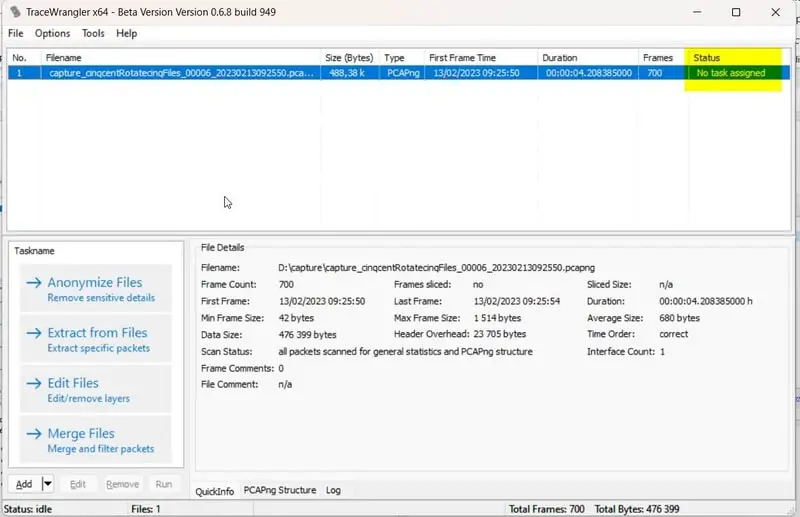Viewport: 800px width, 517px height.
Task: Click the Taskname header label
Action: (x=34, y=251)
